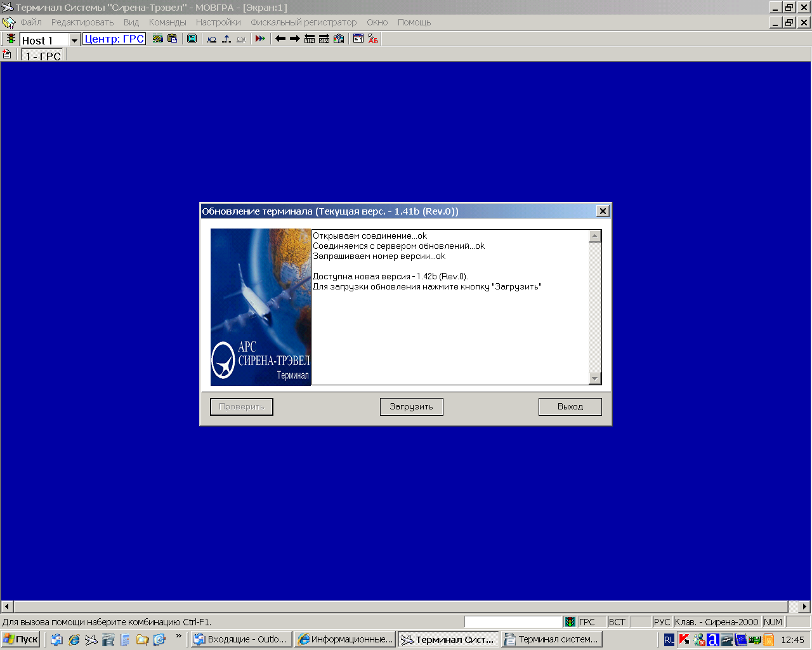Click the empty status bar input field
812x650 pixels.
click(513, 622)
